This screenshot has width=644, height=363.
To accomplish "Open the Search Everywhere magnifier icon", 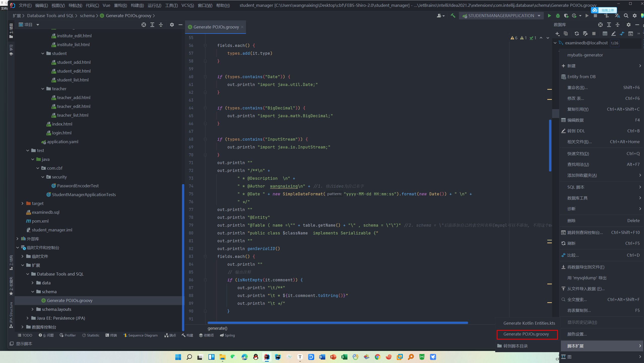I will tap(626, 16).
